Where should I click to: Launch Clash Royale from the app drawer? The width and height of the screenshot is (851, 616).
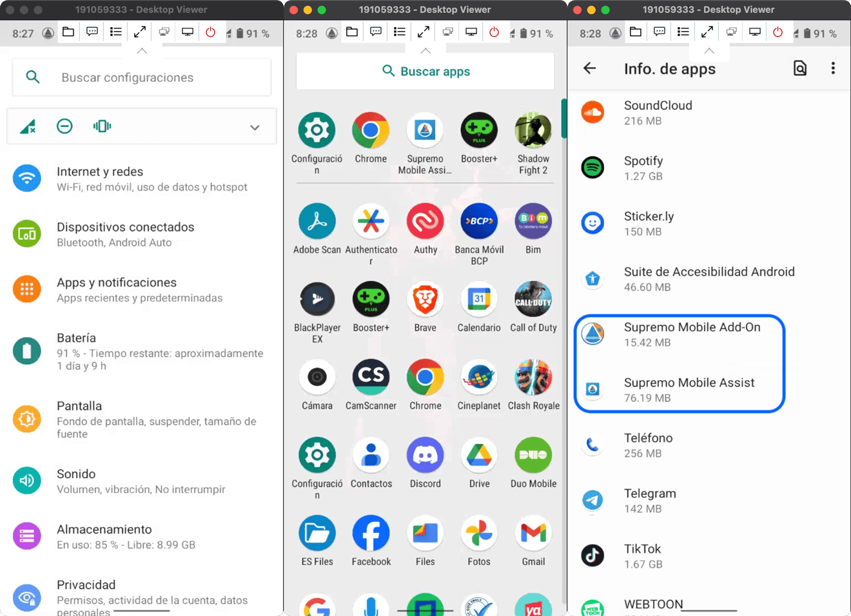(x=533, y=378)
